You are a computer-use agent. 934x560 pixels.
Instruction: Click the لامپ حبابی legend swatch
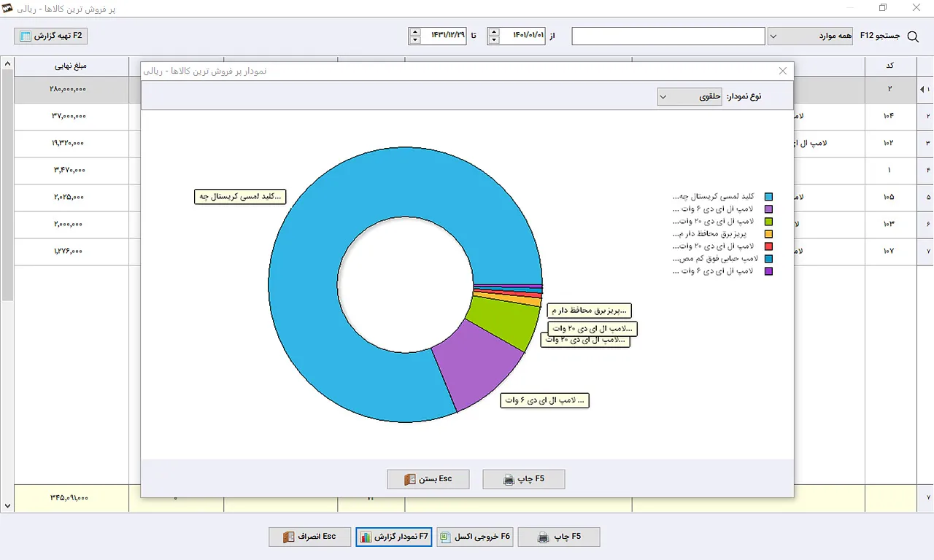click(768, 259)
